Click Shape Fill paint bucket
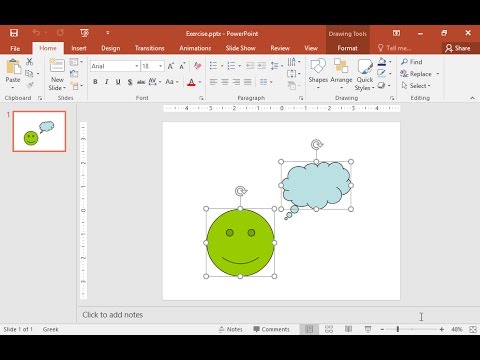This screenshot has height=360, width=480. [x=382, y=62]
